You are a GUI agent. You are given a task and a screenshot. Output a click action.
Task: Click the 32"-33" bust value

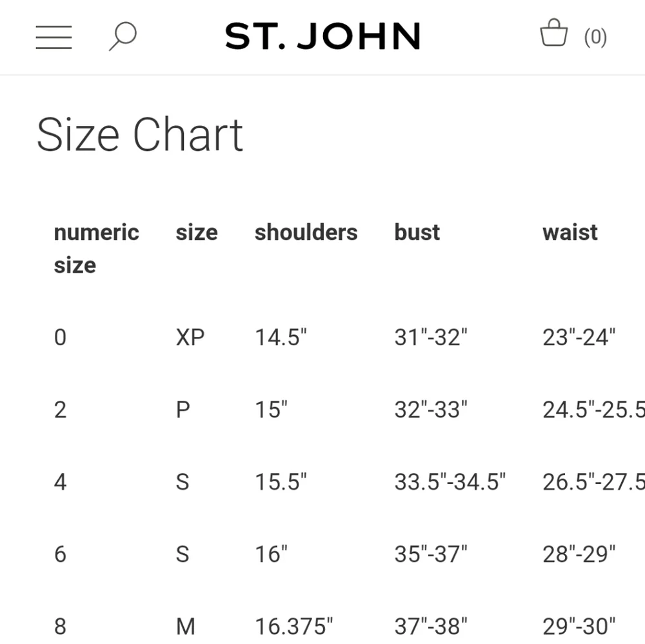point(430,409)
